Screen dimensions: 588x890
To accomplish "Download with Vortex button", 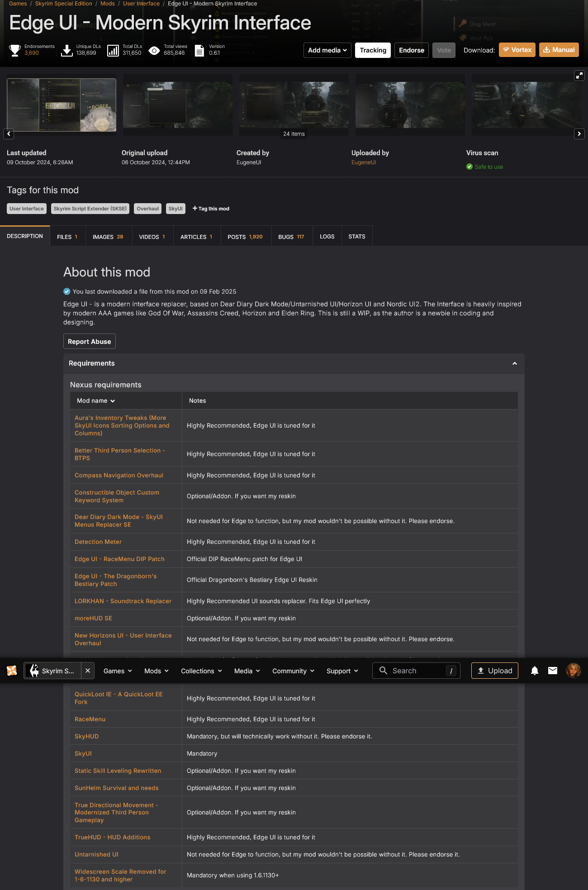I will point(517,50).
